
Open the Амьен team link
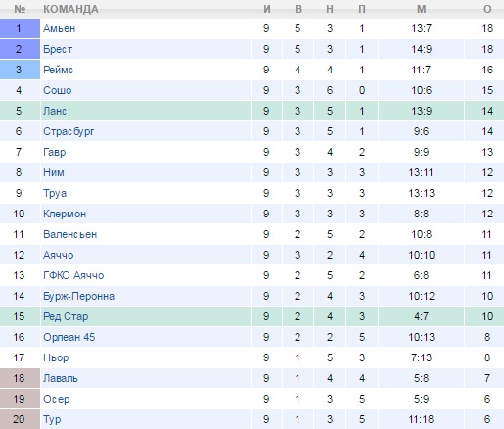59,28
